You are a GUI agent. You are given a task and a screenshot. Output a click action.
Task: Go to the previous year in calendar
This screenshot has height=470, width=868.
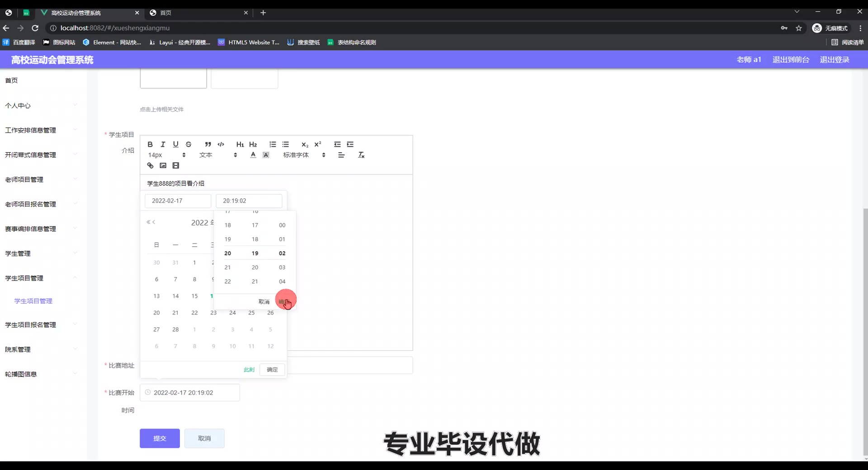coord(148,222)
